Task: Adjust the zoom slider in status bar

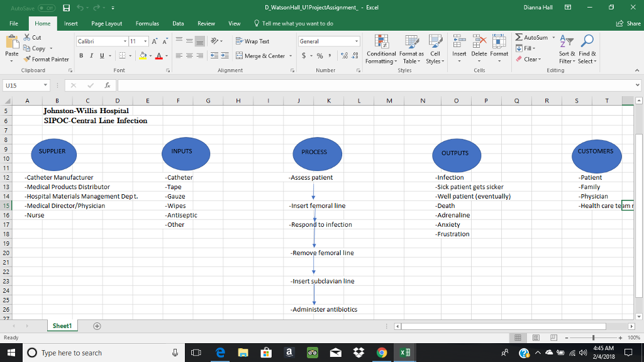Action: tap(593, 338)
